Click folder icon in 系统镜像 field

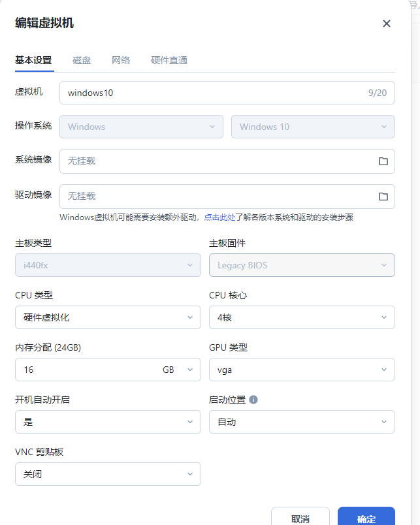pos(383,161)
